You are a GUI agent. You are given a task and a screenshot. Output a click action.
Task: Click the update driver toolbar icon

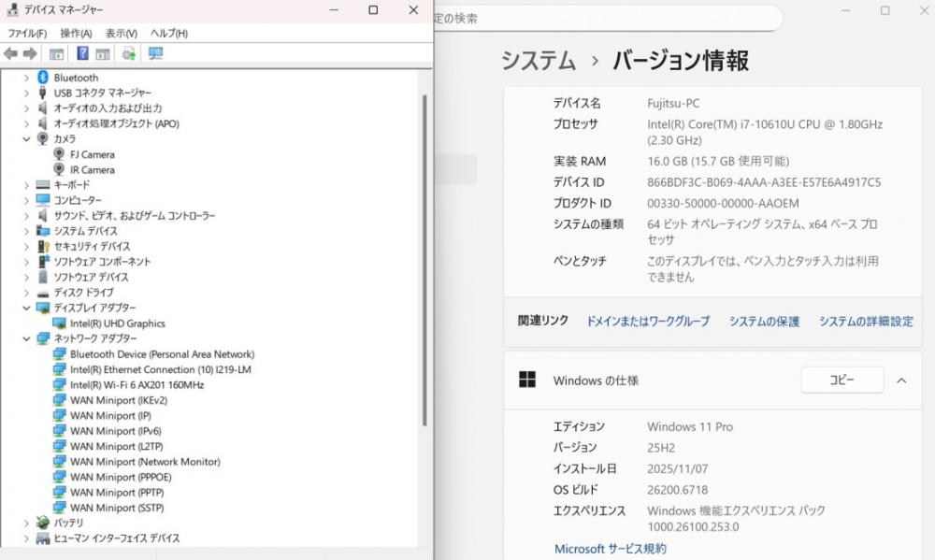pyautogui.click(x=129, y=53)
